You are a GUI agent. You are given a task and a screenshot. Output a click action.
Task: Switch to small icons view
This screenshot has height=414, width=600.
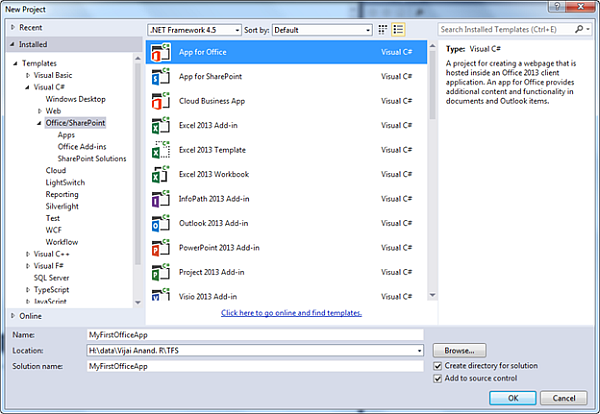(x=383, y=30)
